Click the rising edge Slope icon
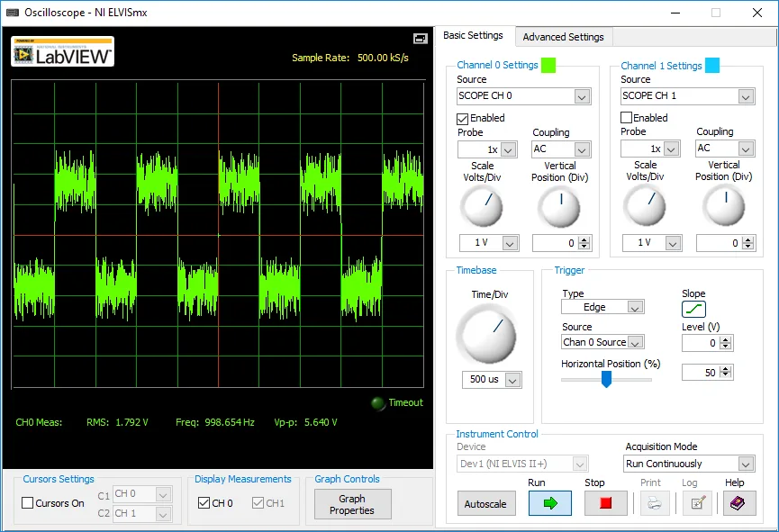This screenshot has height=532, width=779. click(693, 309)
